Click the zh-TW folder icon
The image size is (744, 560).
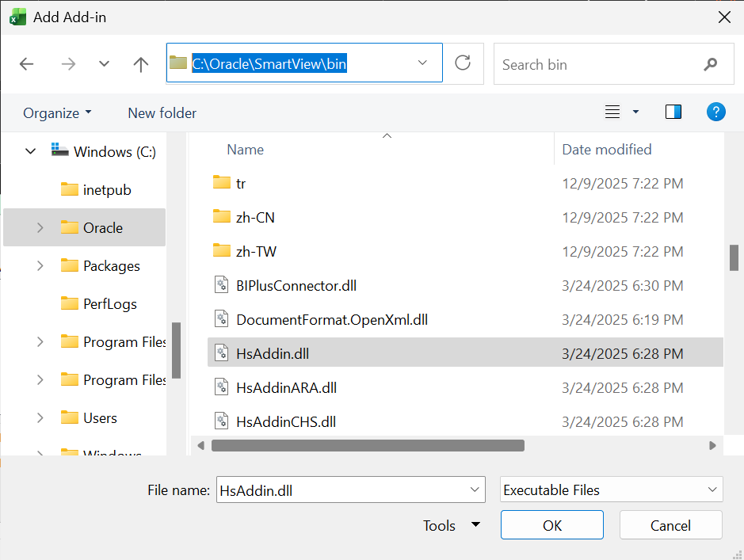click(222, 250)
